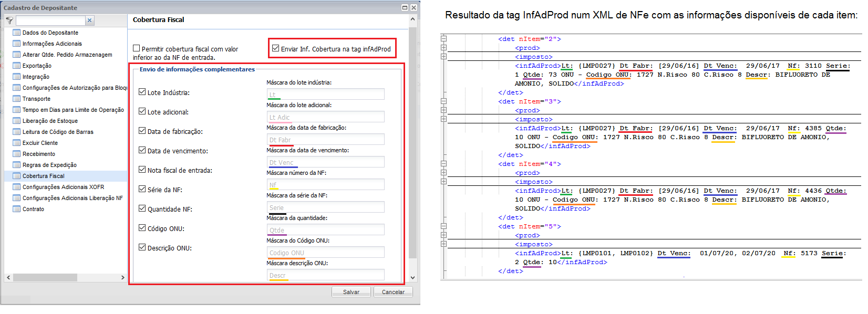The image size is (868, 314).
Task: Click the funnel filter icon in sidebar
Action: [x=9, y=20]
